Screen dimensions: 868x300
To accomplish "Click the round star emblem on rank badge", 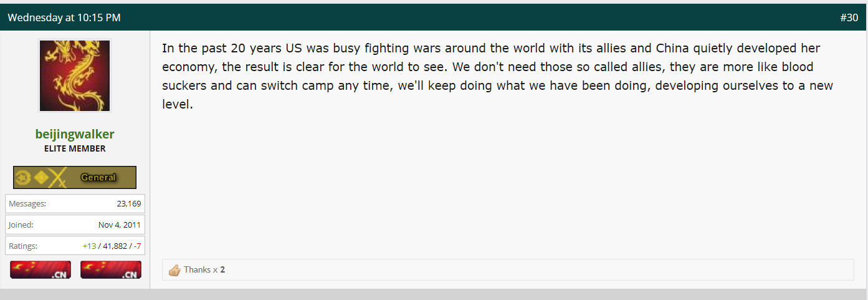I will (24, 178).
